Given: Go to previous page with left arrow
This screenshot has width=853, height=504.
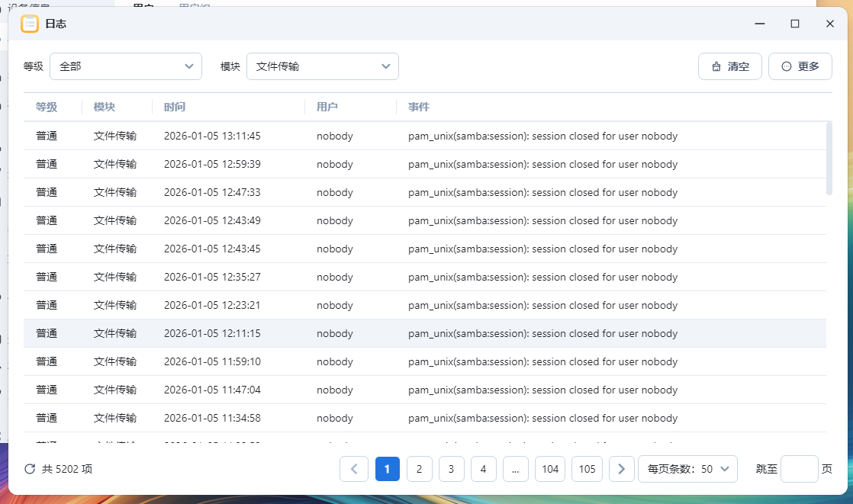Looking at the screenshot, I should click(x=354, y=469).
